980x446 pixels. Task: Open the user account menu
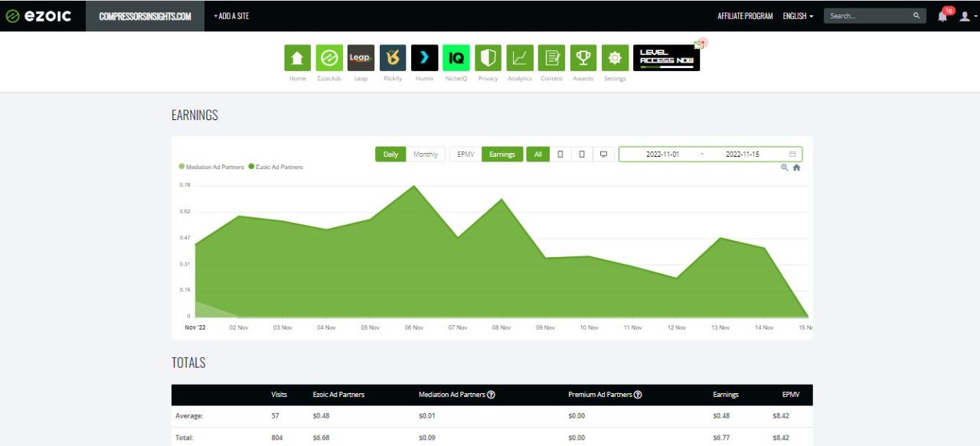coord(966,16)
